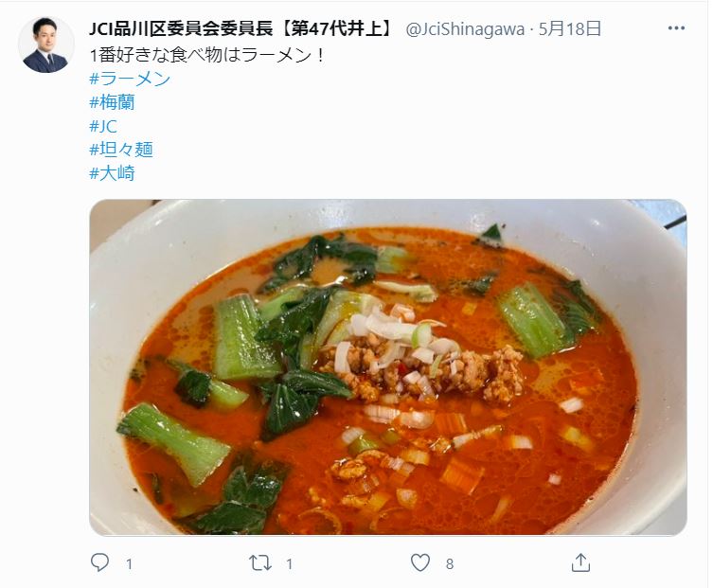This screenshot has height=588, width=713.
Task: Like the tweet with heart icon
Action: point(420,563)
